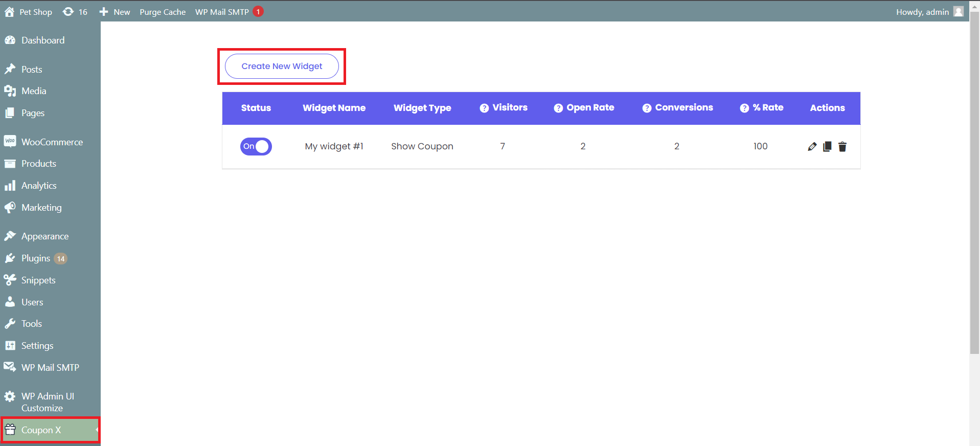
Task: Click the Users person icon
Action: click(x=10, y=302)
